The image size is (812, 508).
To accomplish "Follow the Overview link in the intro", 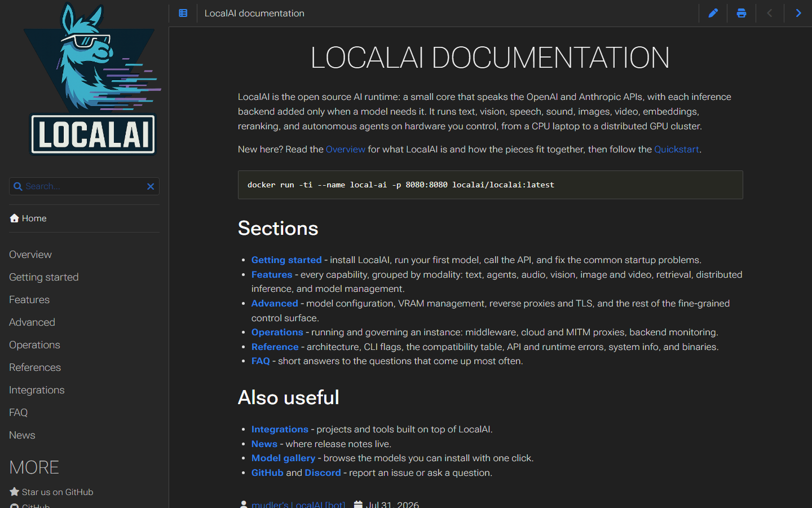I will pos(346,149).
